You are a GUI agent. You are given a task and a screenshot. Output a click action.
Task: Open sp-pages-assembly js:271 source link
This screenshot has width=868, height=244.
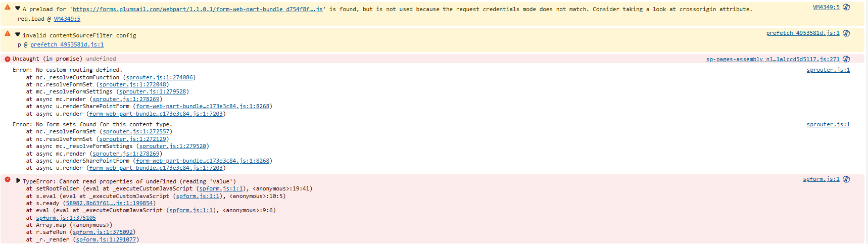coord(773,60)
